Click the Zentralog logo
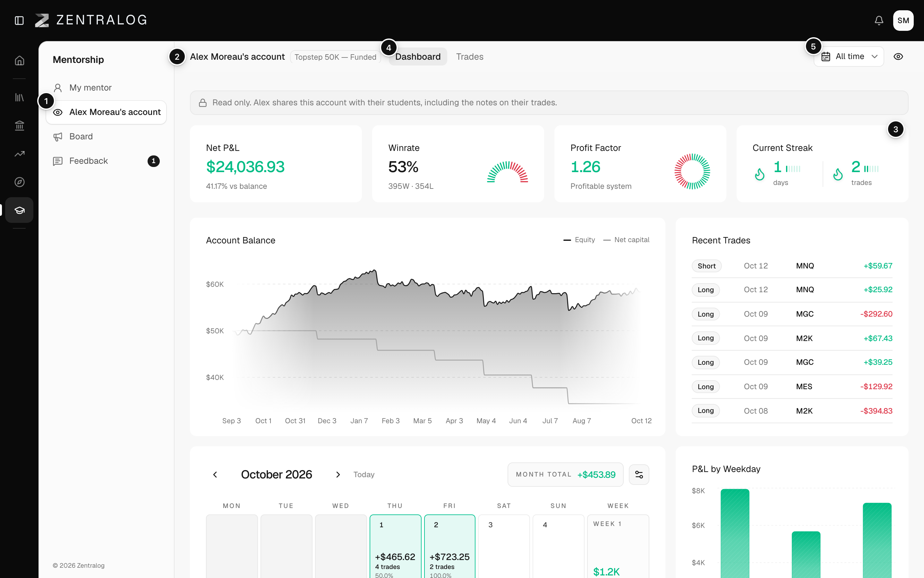Viewport: 924px width, 578px height. click(x=91, y=20)
